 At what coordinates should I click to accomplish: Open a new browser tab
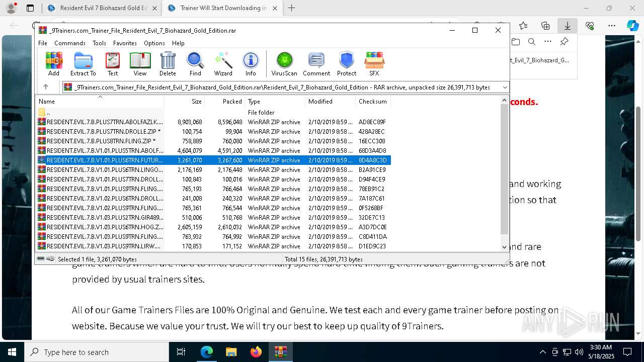(x=291, y=8)
